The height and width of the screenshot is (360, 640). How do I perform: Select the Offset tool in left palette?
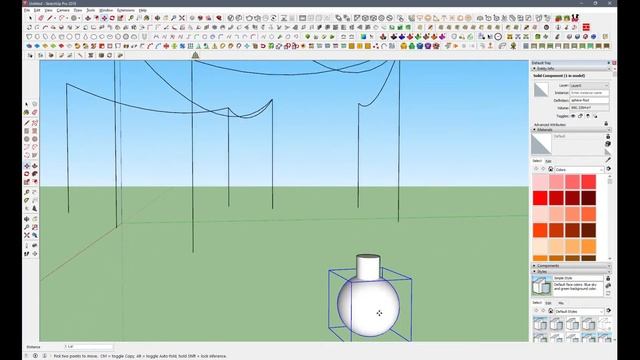pyautogui.click(x=35, y=182)
